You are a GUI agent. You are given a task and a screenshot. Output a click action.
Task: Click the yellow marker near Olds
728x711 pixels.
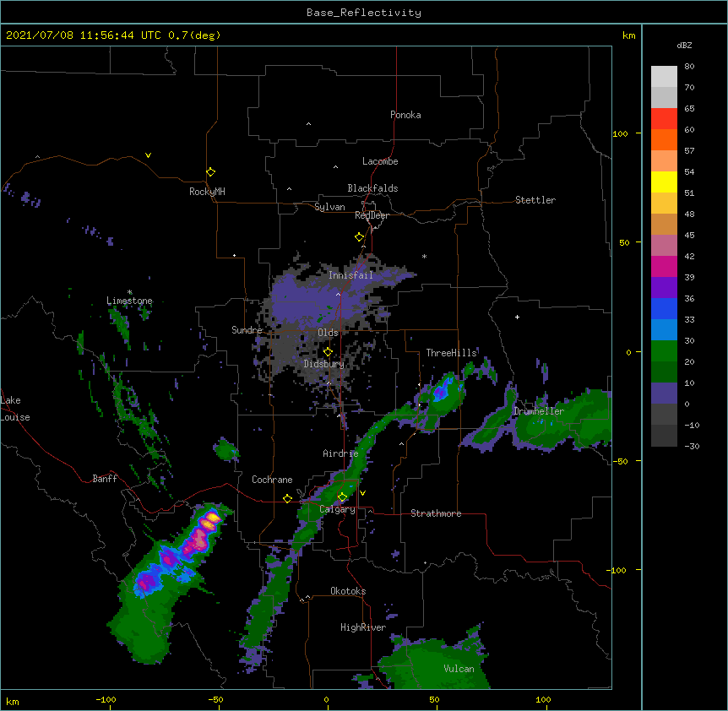coord(328,352)
